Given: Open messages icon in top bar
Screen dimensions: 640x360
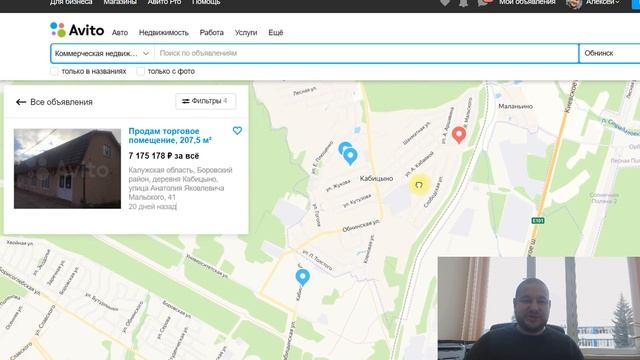Looking at the screenshot, I should [x=483, y=2].
